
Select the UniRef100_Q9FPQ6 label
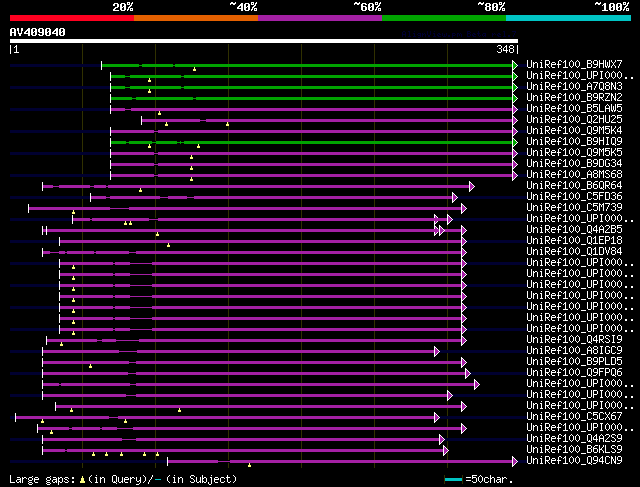(x=574, y=372)
